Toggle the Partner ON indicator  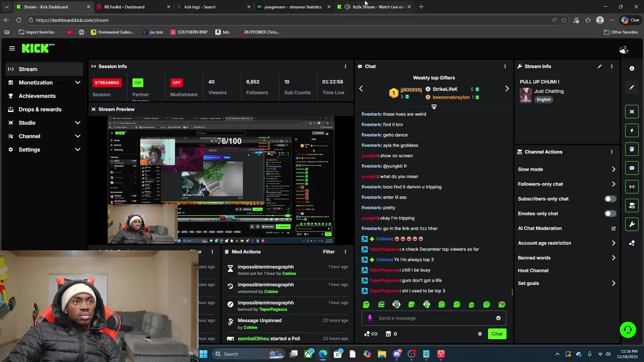click(x=137, y=82)
